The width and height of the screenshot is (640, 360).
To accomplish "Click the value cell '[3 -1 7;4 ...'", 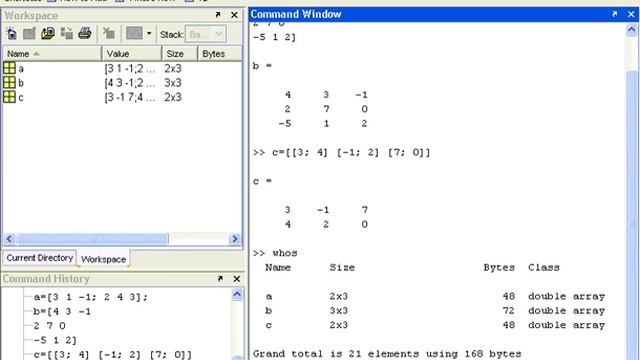I will click(130, 97).
